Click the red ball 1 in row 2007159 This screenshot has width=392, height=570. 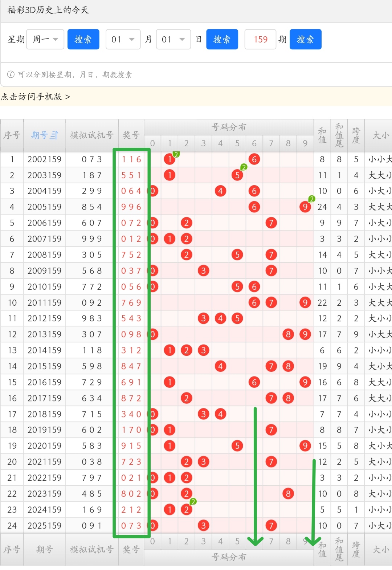pyautogui.click(x=170, y=239)
